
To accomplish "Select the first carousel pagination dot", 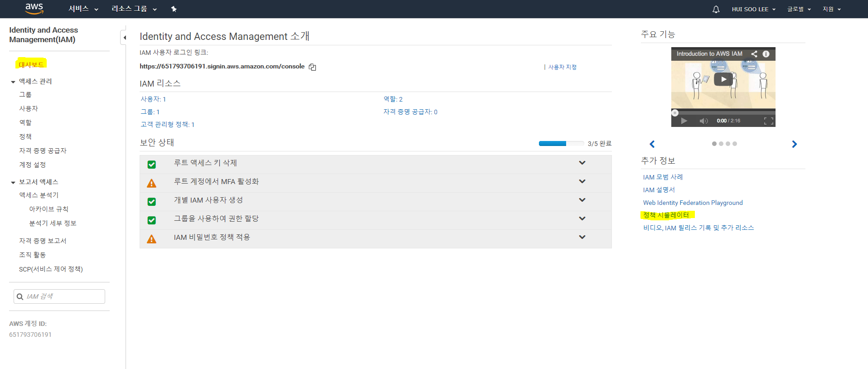I will (714, 144).
